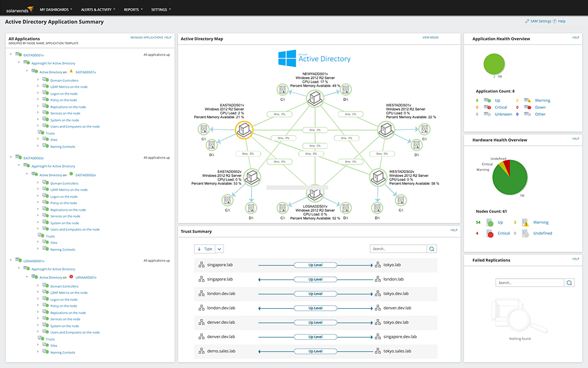Image resolution: width=588 pixels, height=368 pixels.
Task: Click denver.dev.lab target in the london.dev.lab row
Action: 397,308
